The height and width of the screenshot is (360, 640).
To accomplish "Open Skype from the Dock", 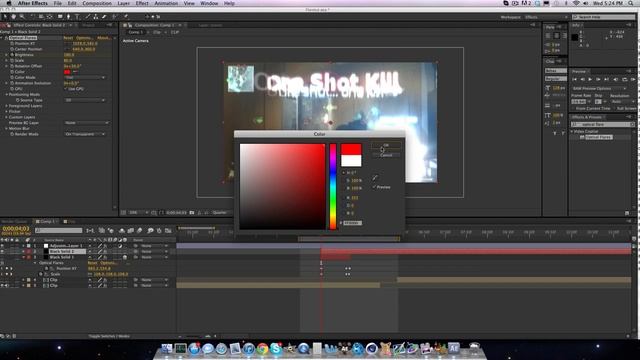I will pyautogui.click(x=276, y=349).
